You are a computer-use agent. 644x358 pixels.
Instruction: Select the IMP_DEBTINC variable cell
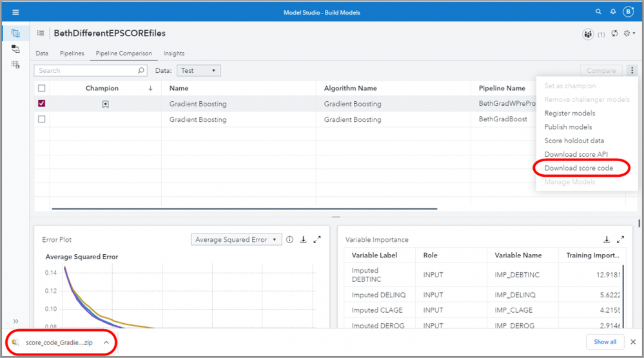[x=517, y=275]
